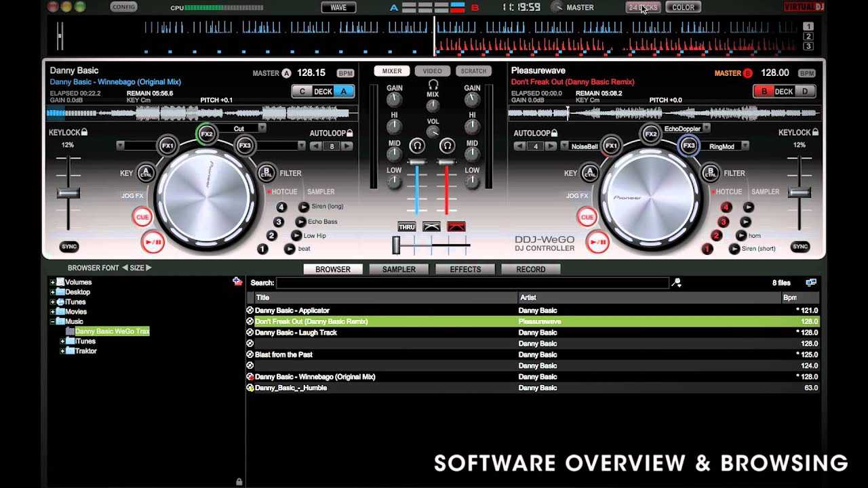Viewport: 868px width, 488px height.
Task: Switch left deck to deck C
Action: click(302, 91)
